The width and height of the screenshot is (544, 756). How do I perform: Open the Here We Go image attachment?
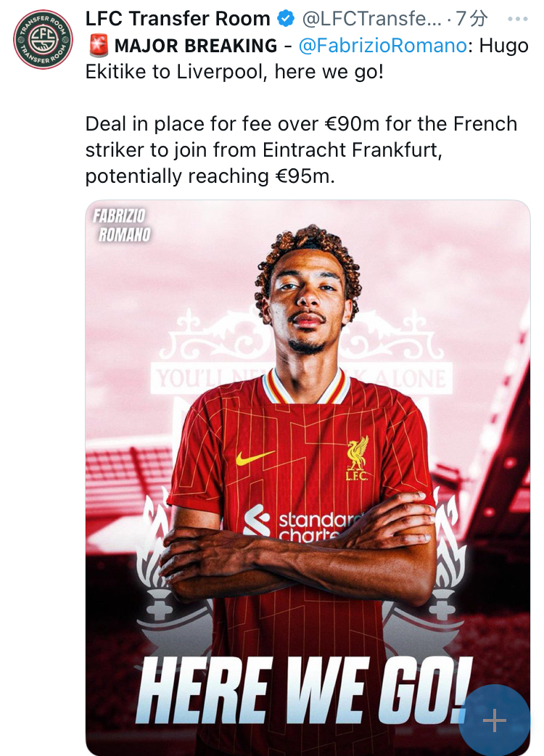point(308,478)
